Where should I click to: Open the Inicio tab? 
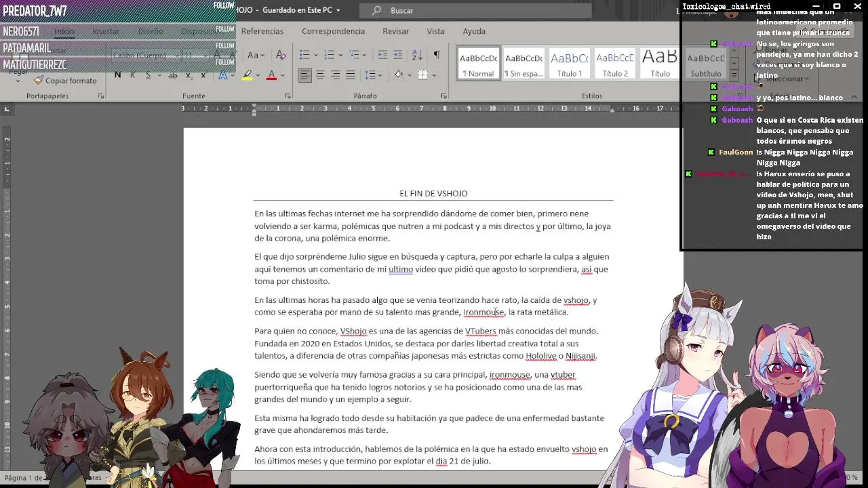point(64,31)
